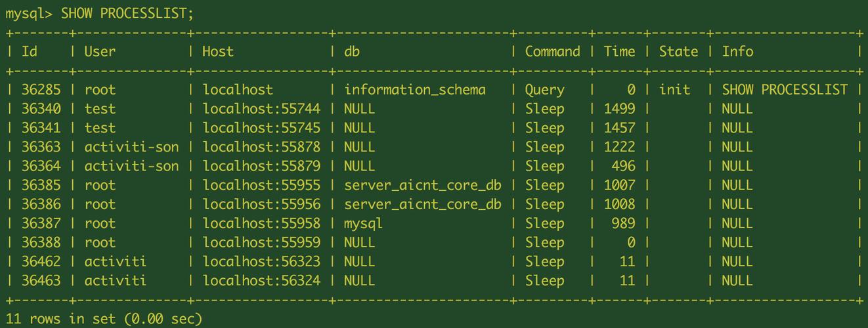
Task: Click the mysql db value
Action: click(x=364, y=223)
